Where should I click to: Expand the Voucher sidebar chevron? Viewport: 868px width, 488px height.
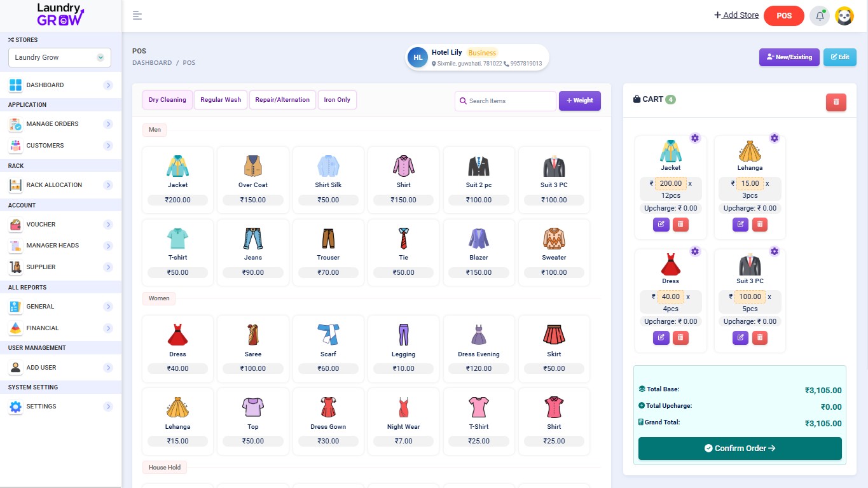(x=108, y=225)
